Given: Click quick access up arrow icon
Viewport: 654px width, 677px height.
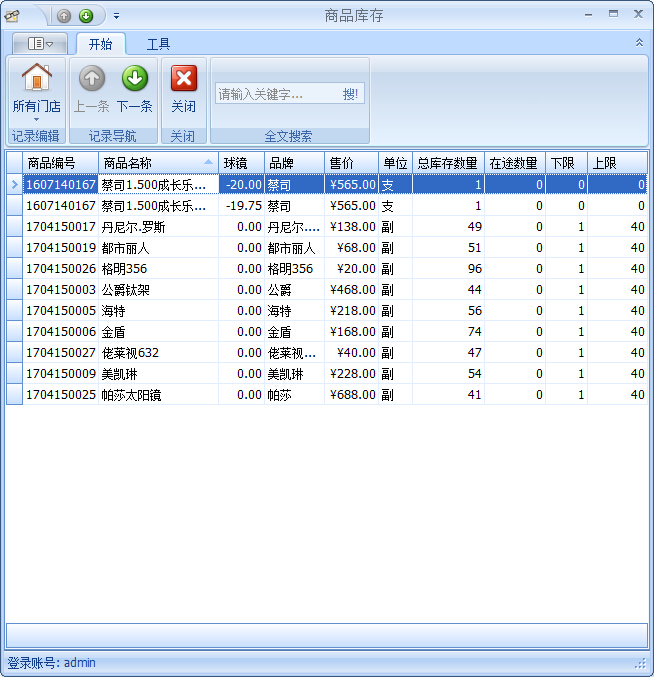Looking at the screenshot, I should (64, 16).
